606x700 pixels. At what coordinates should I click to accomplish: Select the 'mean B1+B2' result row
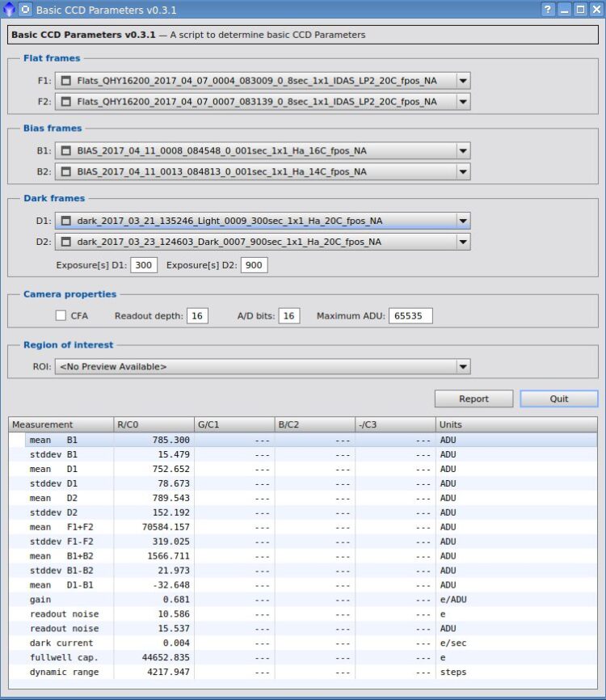click(303, 556)
